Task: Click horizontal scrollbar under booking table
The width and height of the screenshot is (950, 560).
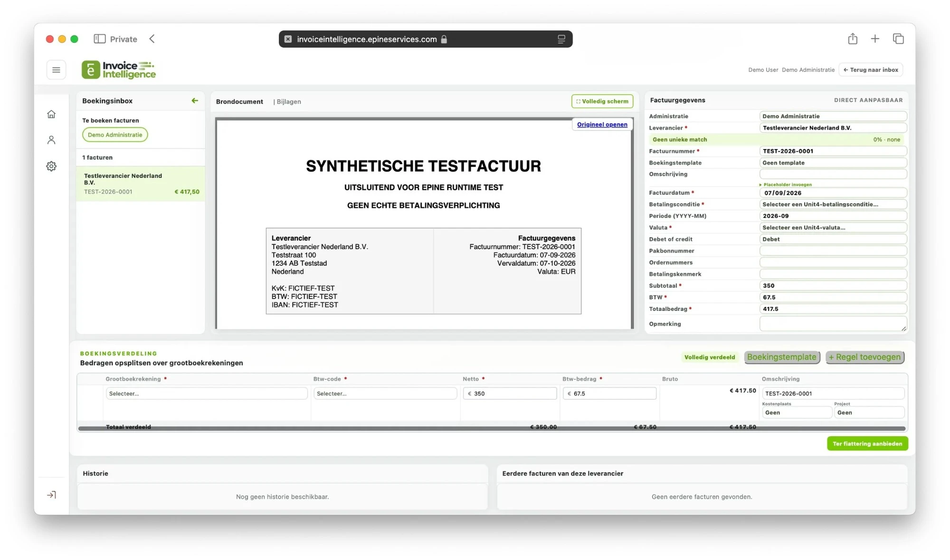Action: point(492,429)
